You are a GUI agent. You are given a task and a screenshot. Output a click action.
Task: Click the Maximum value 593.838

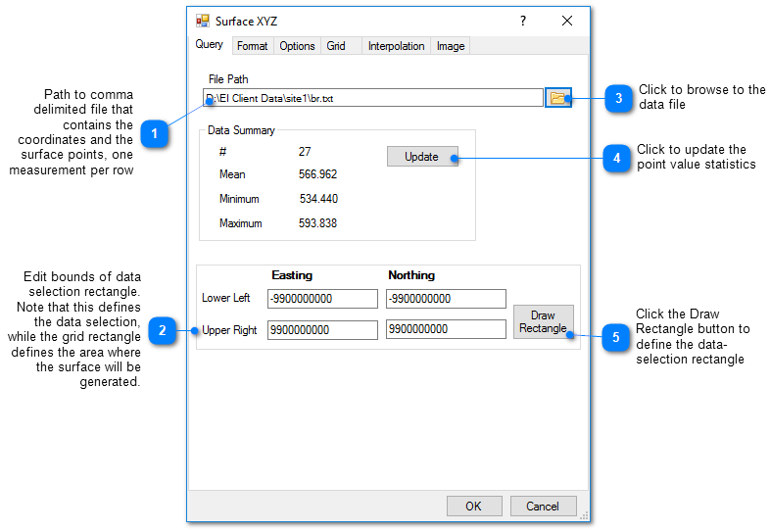point(317,223)
